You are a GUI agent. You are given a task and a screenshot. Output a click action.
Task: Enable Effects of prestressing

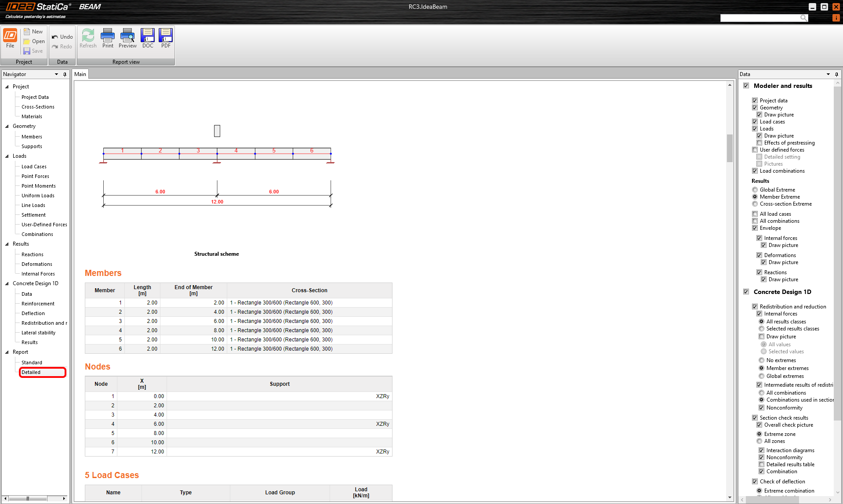tap(759, 143)
